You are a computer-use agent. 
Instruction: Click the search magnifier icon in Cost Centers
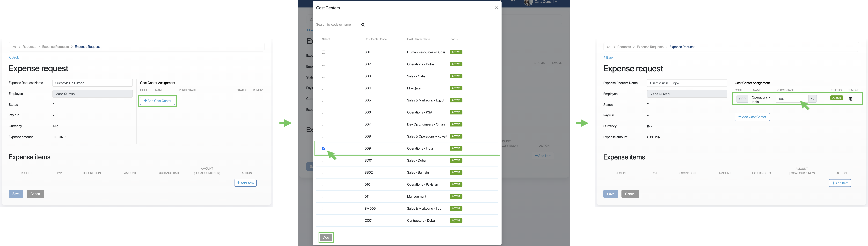(x=363, y=25)
